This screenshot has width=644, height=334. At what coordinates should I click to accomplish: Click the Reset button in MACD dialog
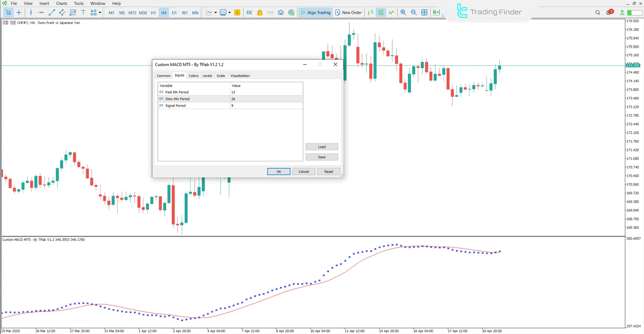point(328,171)
